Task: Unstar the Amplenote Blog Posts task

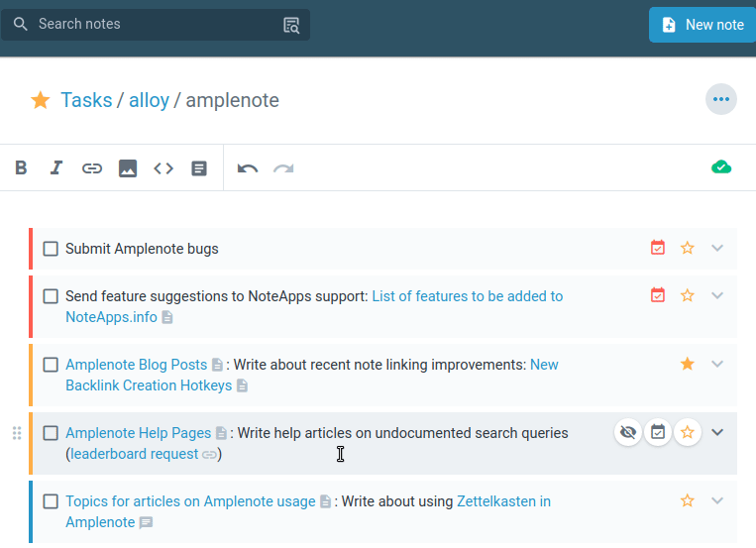Action: 687,364
